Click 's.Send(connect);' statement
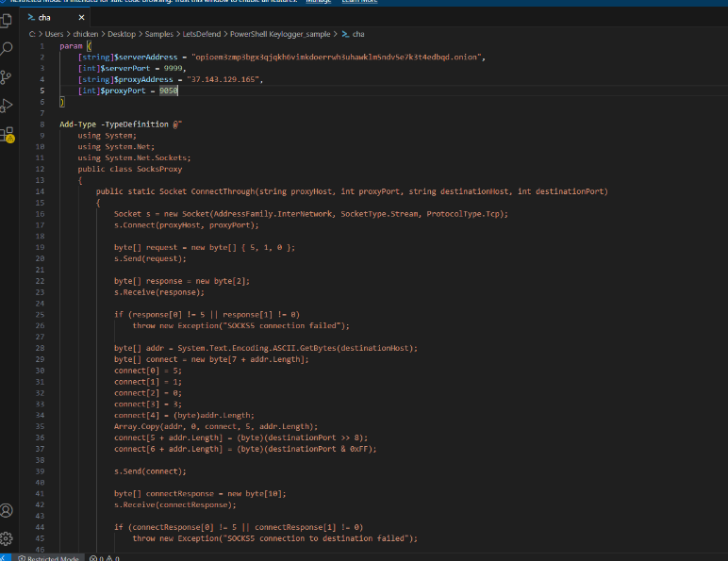728x561 pixels. pos(150,471)
